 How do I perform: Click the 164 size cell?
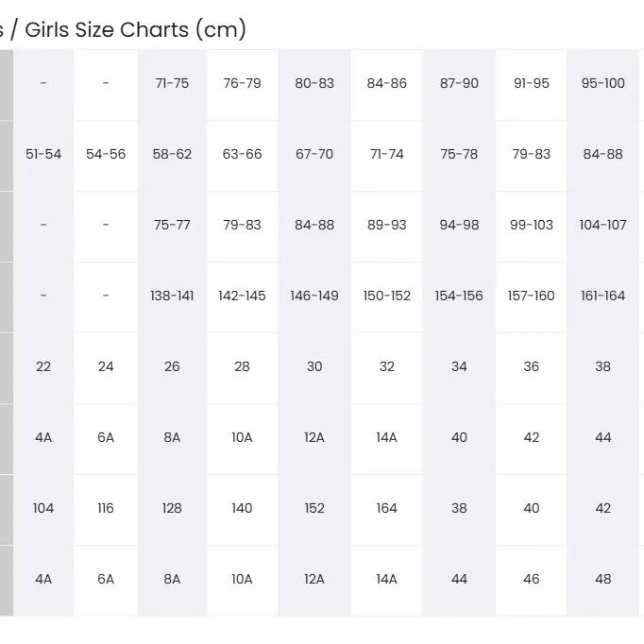(387, 510)
